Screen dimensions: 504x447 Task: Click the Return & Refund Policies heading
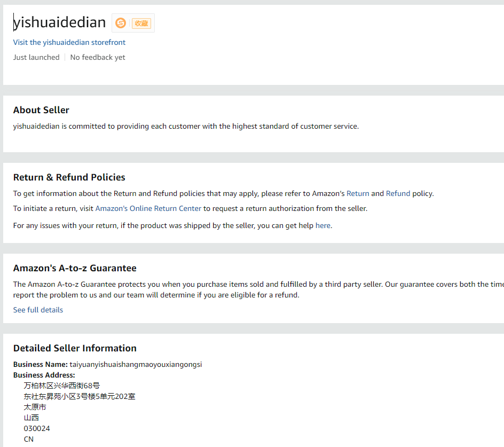[x=69, y=177]
